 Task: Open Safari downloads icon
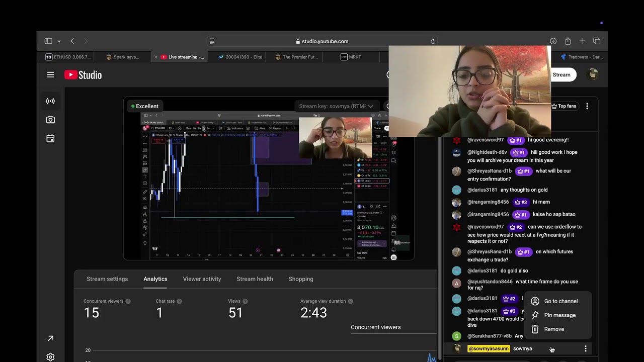pyautogui.click(x=553, y=41)
